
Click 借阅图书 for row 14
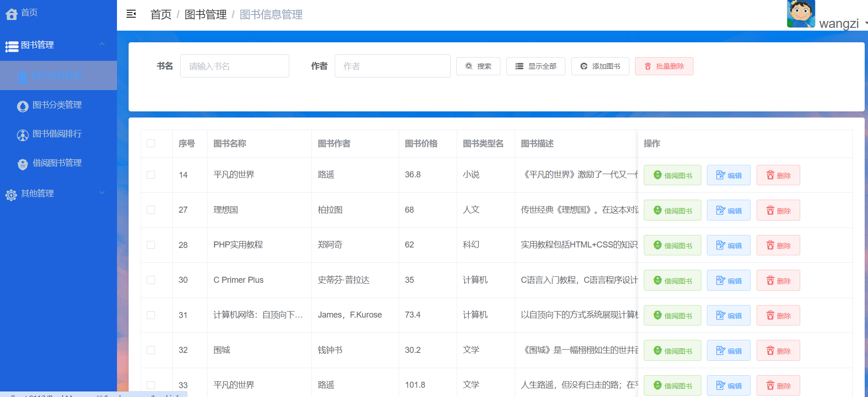point(673,175)
